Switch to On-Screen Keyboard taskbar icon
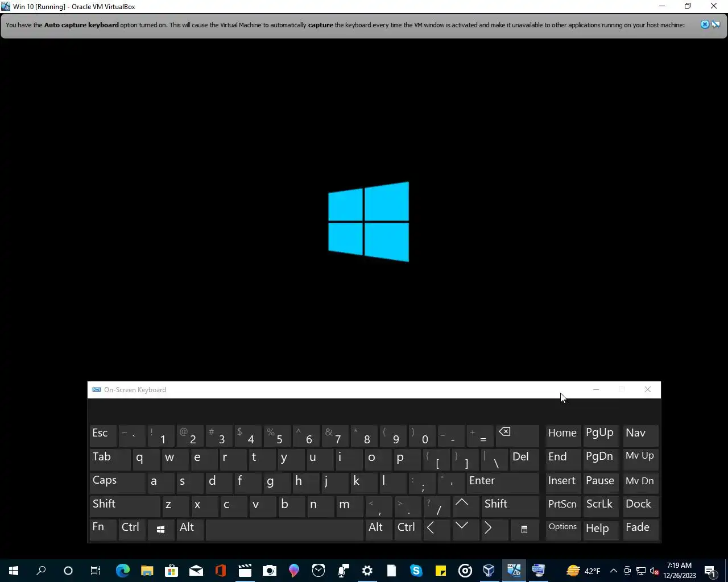Screen dimensions: 728x582 (x=539, y=571)
